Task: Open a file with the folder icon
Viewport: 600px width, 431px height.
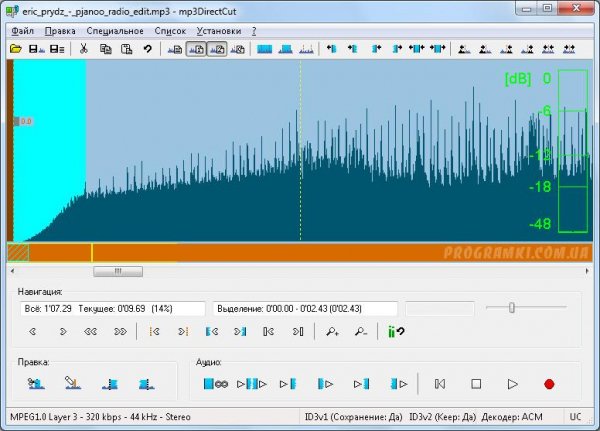Action: click(16, 49)
